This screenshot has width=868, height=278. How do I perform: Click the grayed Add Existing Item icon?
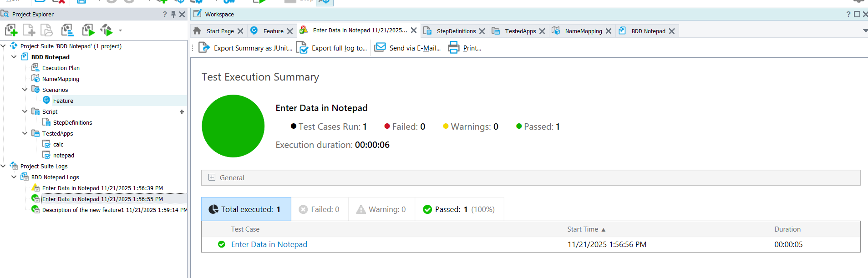pyautogui.click(x=46, y=30)
